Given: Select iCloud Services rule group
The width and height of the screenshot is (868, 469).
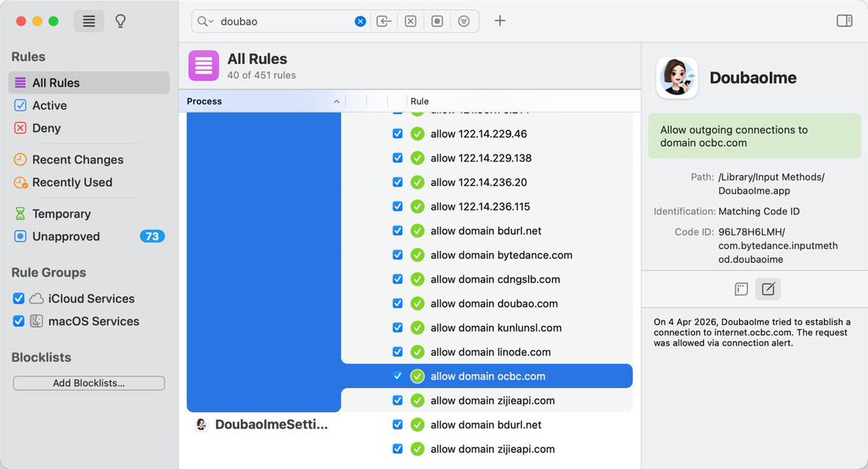Looking at the screenshot, I should click(91, 298).
